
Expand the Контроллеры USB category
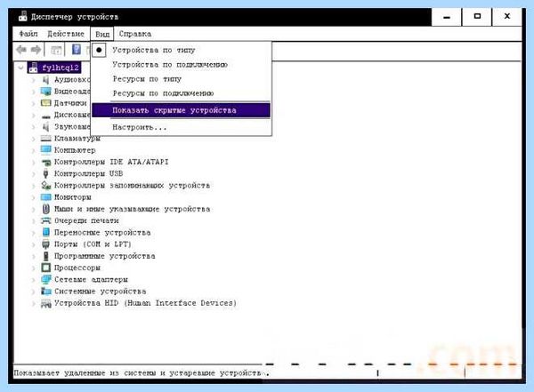[34, 173]
